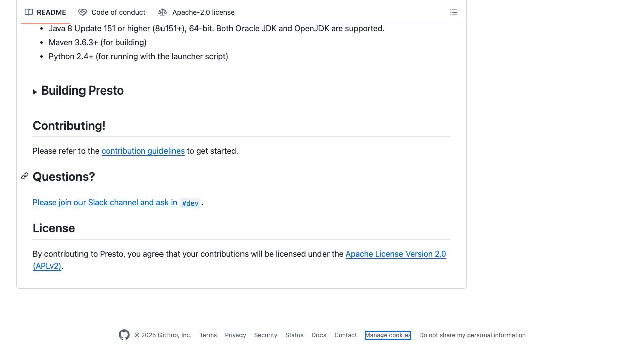Click the #dev channel tag

pos(190,203)
